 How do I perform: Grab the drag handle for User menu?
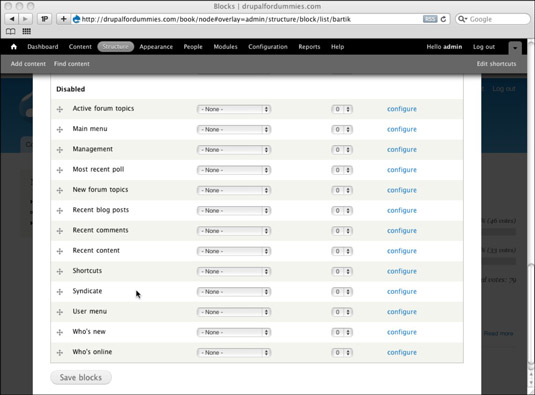coord(60,312)
